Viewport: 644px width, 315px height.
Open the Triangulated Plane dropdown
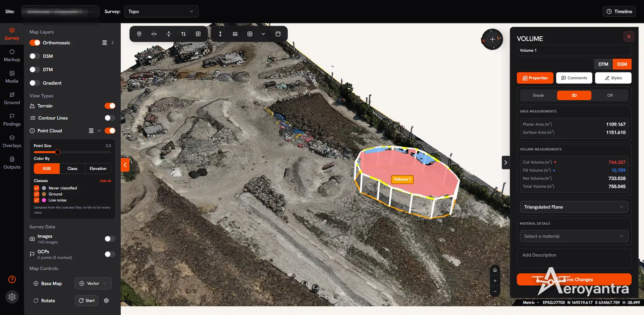click(574, 207)
